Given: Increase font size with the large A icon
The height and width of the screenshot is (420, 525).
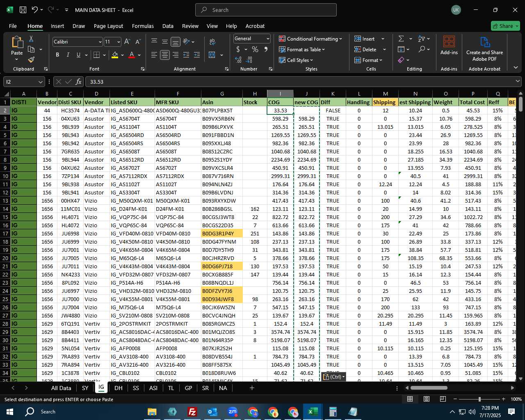Looking at the screenshot, I should tap(127, 42).
